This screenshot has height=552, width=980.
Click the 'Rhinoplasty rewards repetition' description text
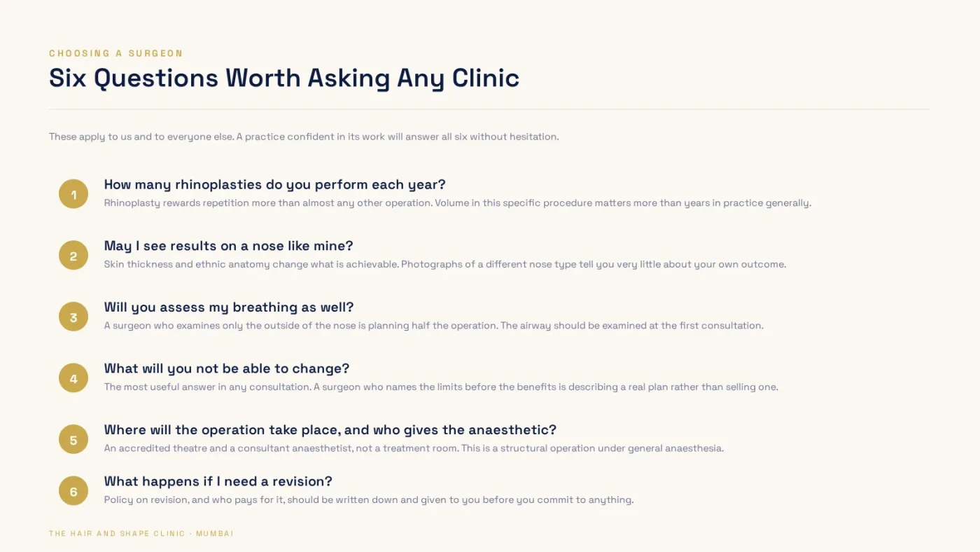[x=458, y=203]
